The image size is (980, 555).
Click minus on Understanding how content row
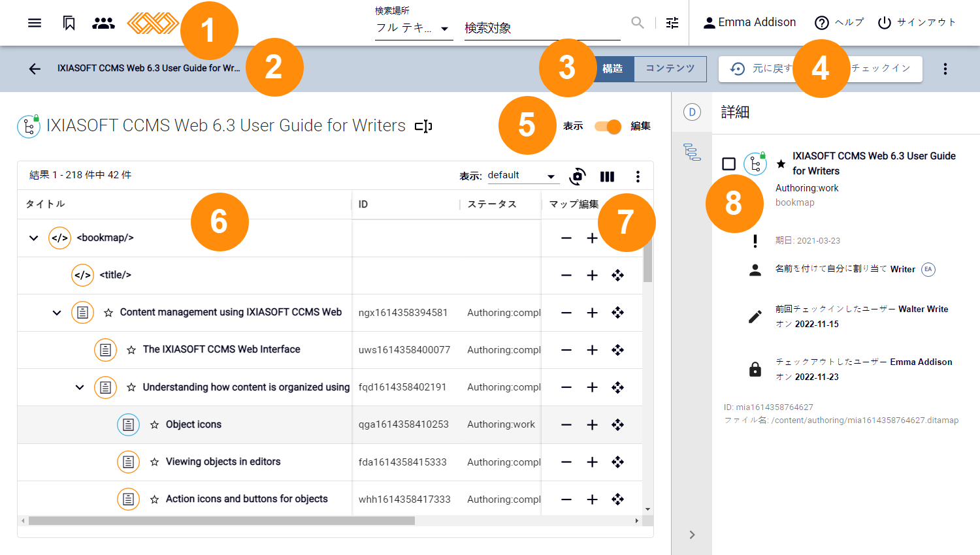pos(566,387)
